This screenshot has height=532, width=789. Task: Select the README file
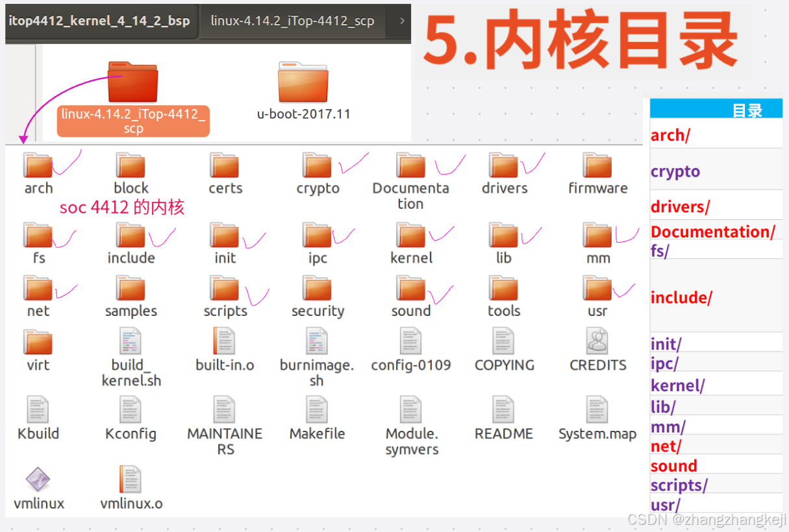[x=504, y=409]
